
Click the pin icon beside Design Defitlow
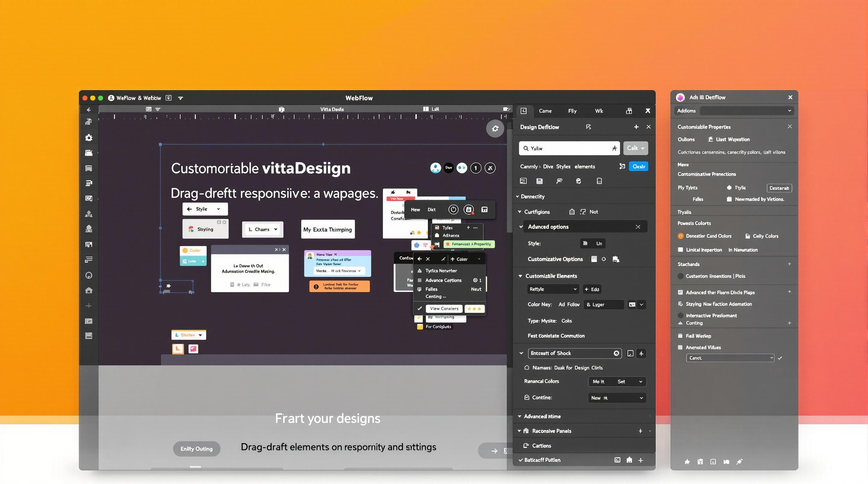point(588,127)
